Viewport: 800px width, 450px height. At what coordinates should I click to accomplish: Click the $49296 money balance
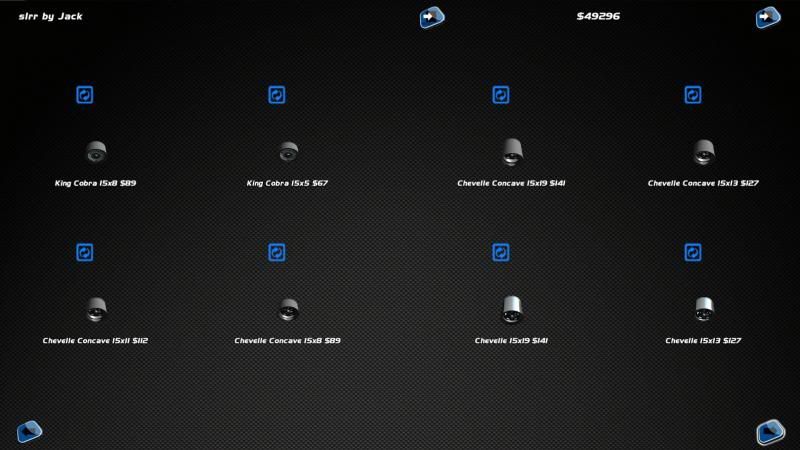(x=598, y=16)
